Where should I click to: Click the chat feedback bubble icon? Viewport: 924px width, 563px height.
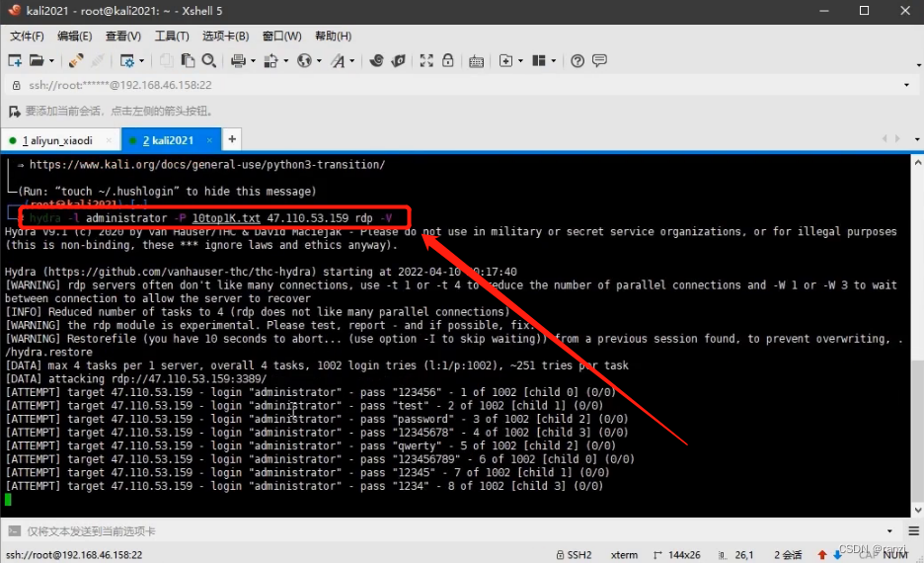click(599, 60)
